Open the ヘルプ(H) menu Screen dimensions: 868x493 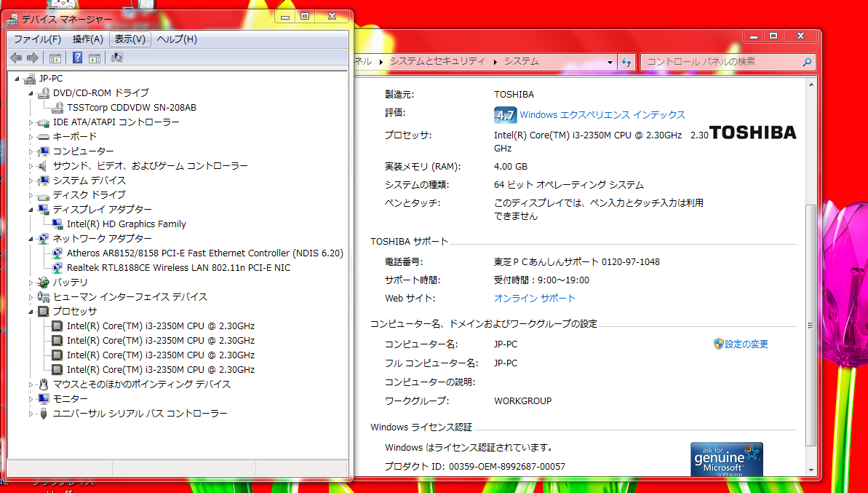click(177, 39)
